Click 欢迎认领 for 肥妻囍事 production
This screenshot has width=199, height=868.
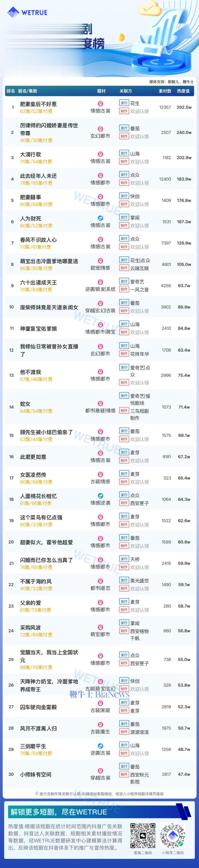[x=139, y=204]
